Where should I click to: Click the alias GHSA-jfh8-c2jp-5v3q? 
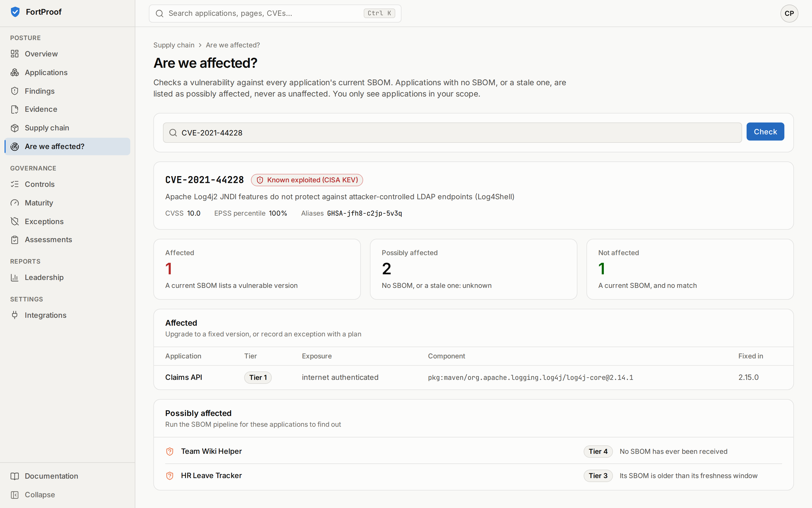pos(364,213)
